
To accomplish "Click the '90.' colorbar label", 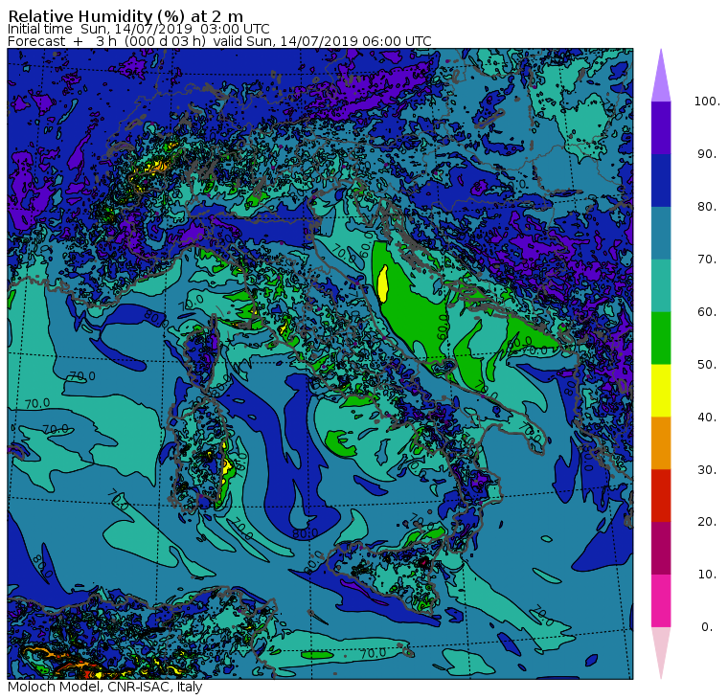I will point(707,153).
